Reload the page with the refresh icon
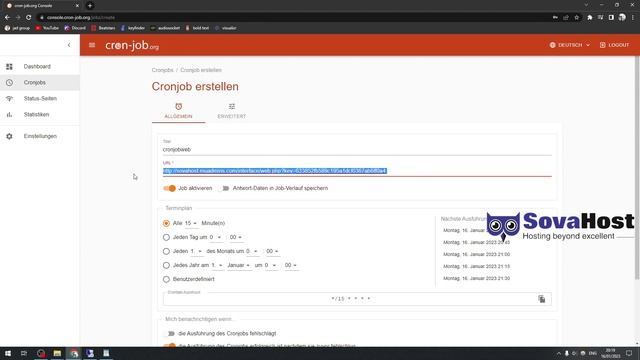Screen dimensions: 640x360 pos(29,18)
